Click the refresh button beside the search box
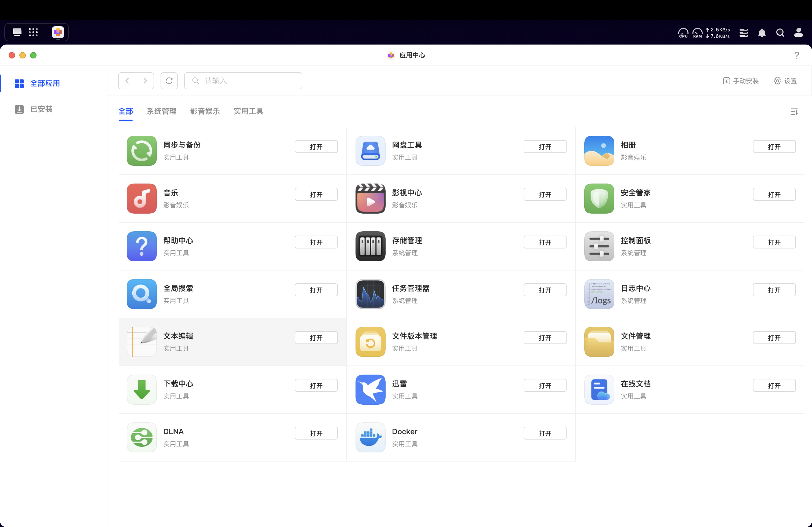Image resolution: width=812 pixels, height=527 pixels. [169, 81]
